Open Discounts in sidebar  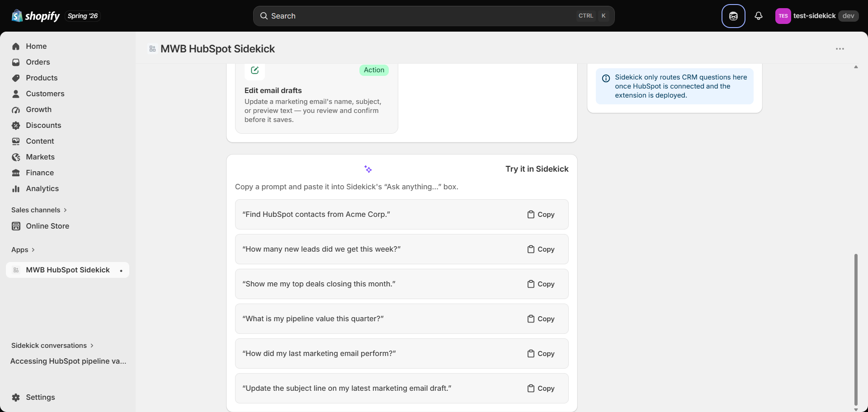(x=67, y=125)
